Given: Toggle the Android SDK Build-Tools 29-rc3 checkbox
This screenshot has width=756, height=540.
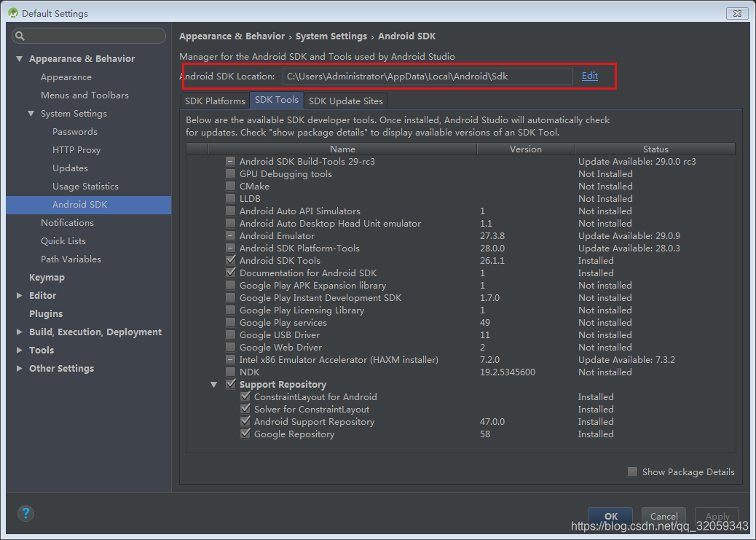Looking at the screenshot, I should pos(230,161).
